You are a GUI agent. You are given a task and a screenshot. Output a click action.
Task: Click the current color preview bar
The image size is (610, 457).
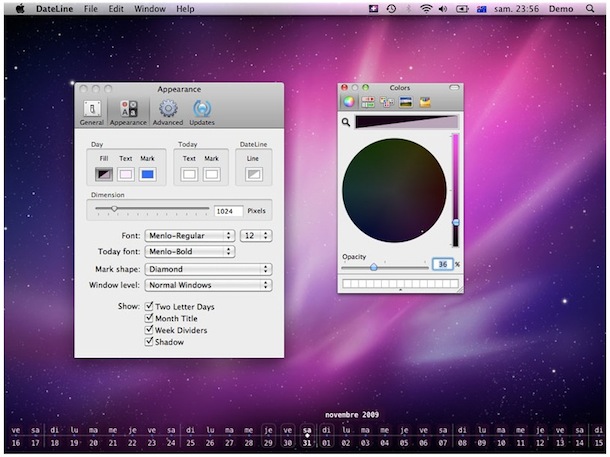[406, 122]
